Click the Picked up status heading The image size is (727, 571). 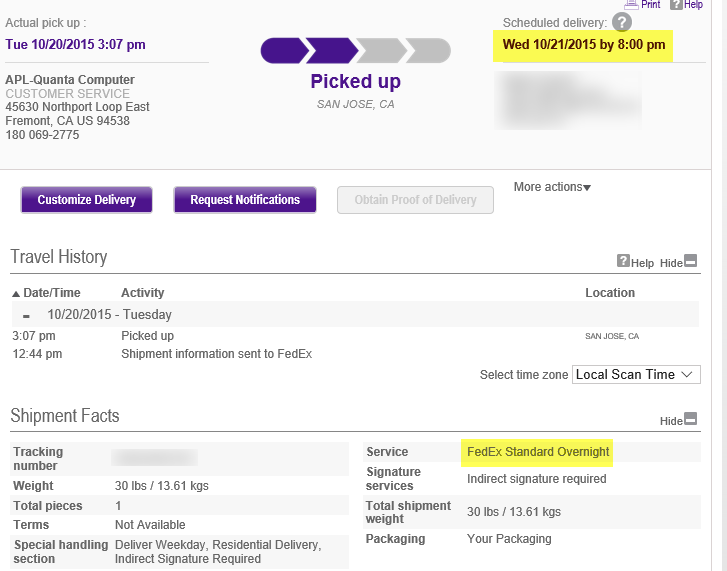(355, 82)
